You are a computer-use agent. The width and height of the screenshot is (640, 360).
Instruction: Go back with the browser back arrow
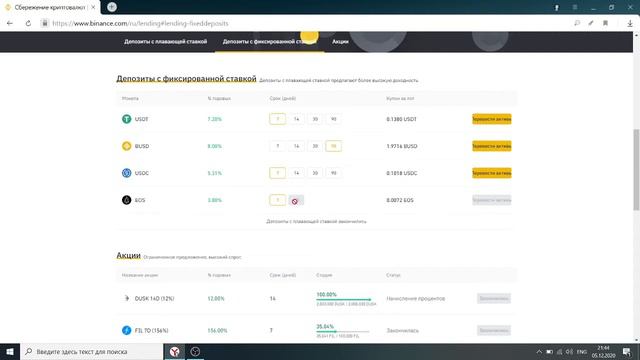pos(10,23)
